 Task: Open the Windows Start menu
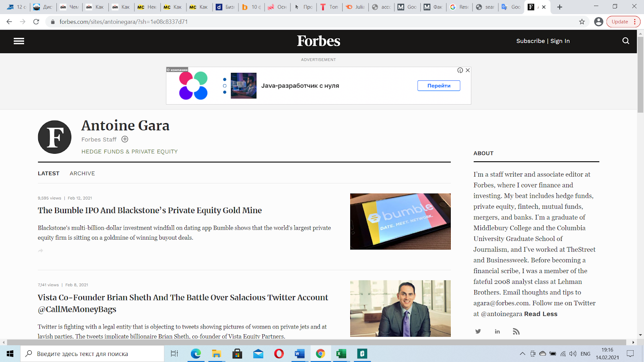coord(10,354)
